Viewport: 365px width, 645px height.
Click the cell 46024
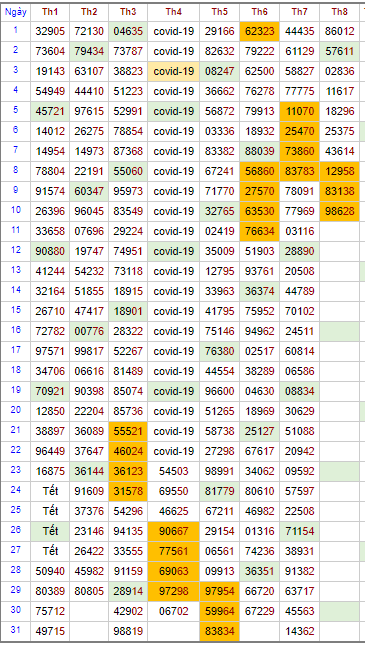tap(128, 450)
